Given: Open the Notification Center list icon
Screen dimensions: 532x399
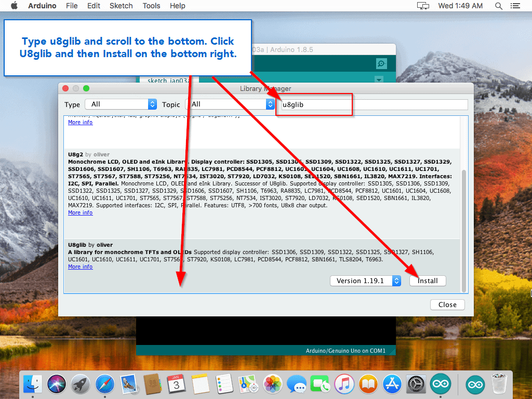Looking at the screenshot, I should 515,6.
